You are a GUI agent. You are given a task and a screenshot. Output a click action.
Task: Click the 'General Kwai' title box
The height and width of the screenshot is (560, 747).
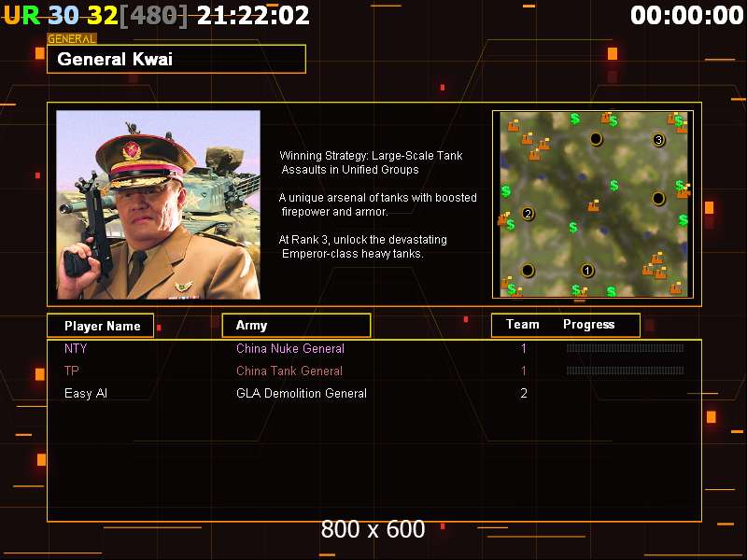click(x=176, y=59)
